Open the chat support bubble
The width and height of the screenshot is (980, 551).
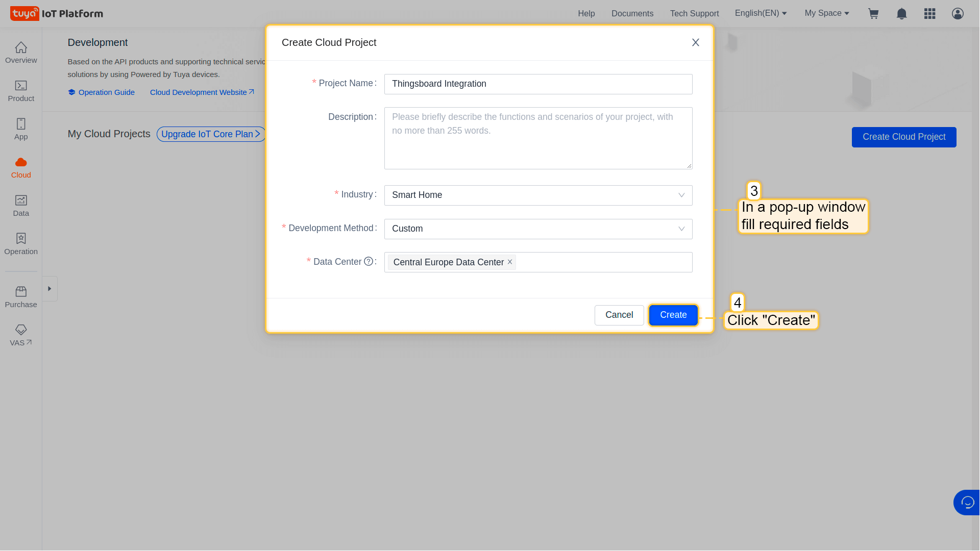967,503
